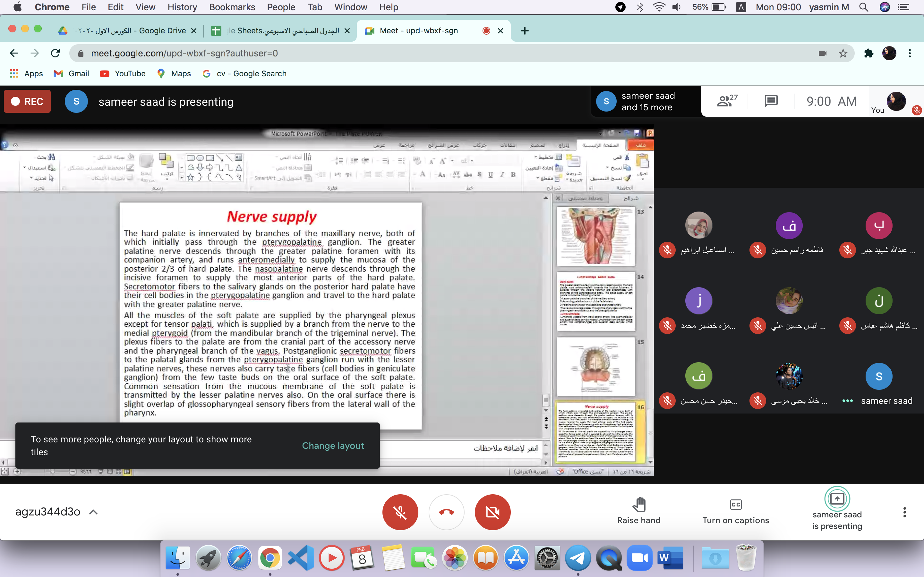The width and height of the screenshot is (924, 577).
Task: Open sameer saad tile options dots
Action: pyautogui.click(x=847, y=401)
